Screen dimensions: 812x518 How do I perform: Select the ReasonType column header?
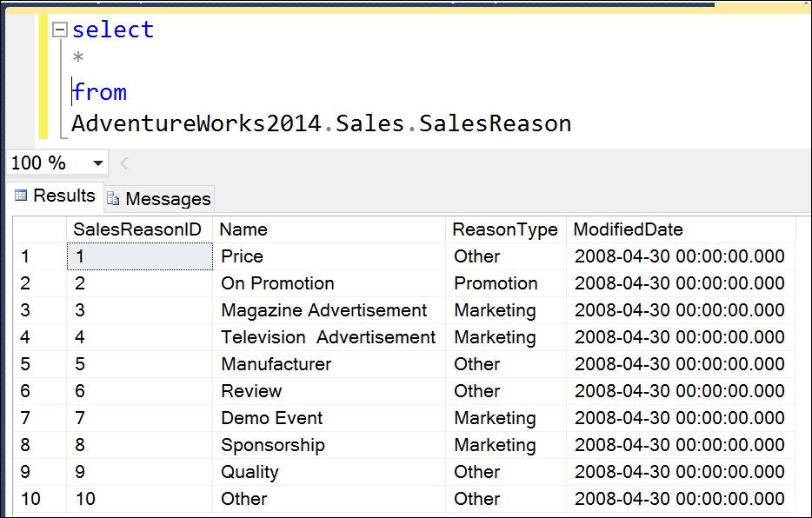505,229
